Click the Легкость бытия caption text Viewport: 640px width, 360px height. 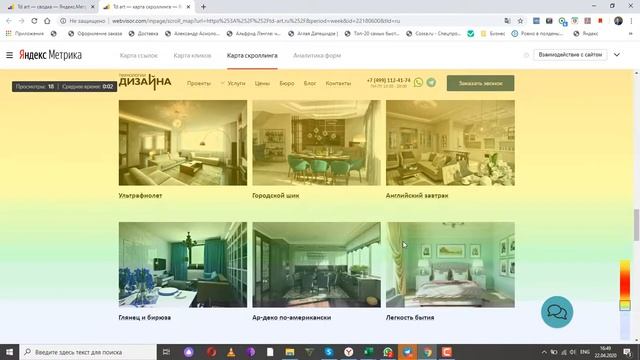pos(410,317)
